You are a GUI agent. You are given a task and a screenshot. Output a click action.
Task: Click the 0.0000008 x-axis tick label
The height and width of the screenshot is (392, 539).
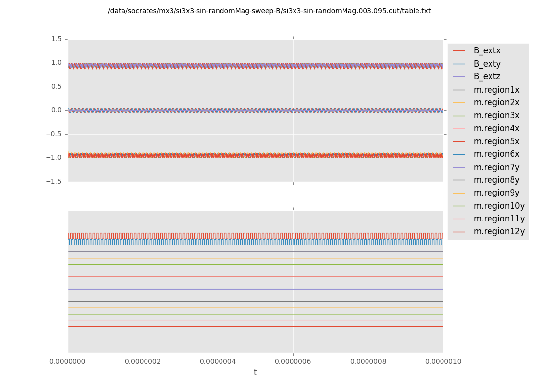pos(368,362)
